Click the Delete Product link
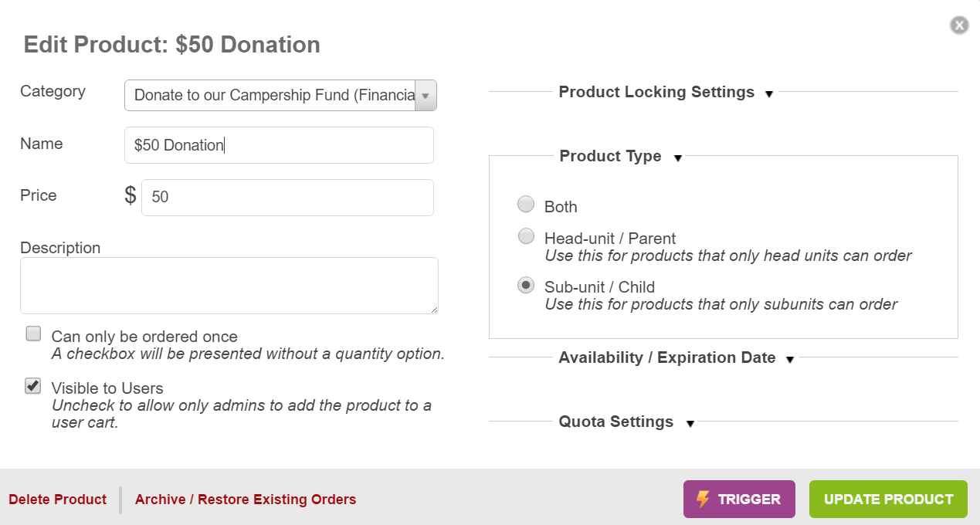Image resolution: width=980 pixels, height=525 pixels. [57, 500]
